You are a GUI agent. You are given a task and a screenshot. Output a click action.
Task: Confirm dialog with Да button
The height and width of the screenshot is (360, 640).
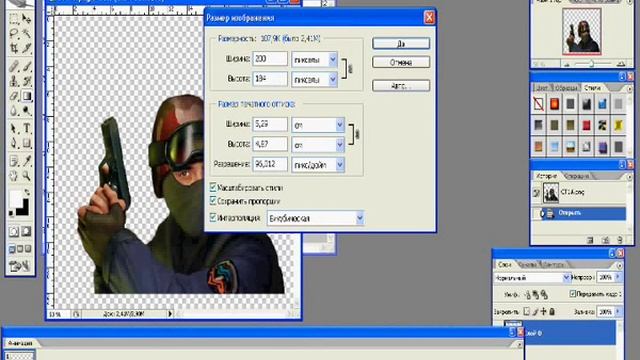[x=401, y=44]
